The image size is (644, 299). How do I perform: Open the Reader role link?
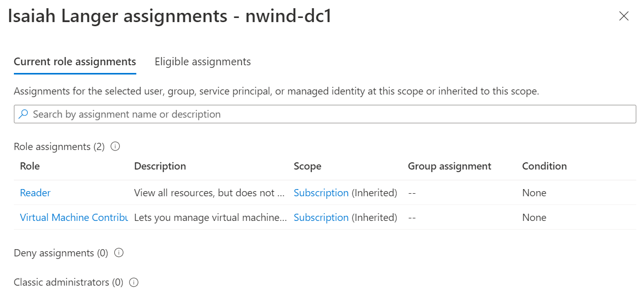pos(35,193)
